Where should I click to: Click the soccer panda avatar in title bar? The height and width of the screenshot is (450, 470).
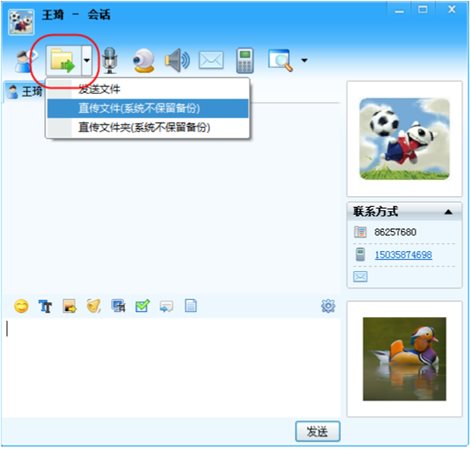pos(21,21)
